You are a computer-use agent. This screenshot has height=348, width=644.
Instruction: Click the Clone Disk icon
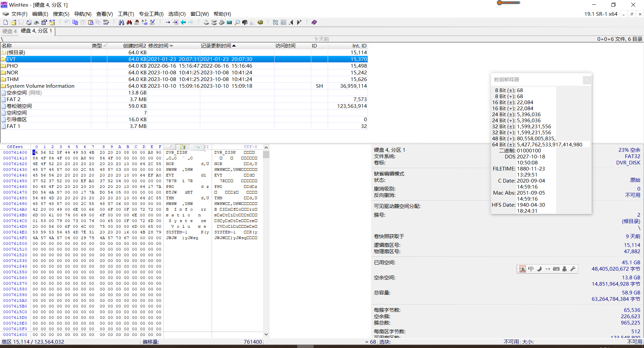point(214,22)
